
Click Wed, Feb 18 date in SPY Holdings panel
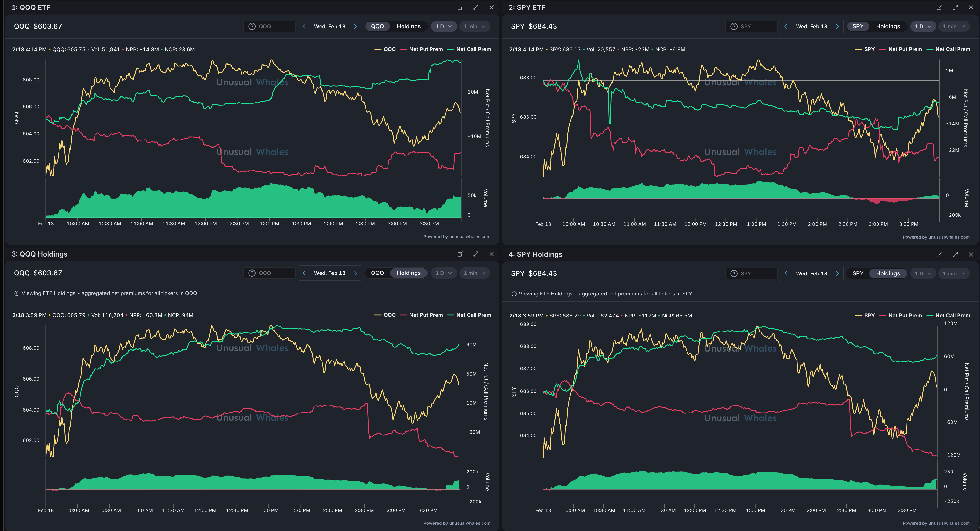pyautogui.click(x=811, y=273)
